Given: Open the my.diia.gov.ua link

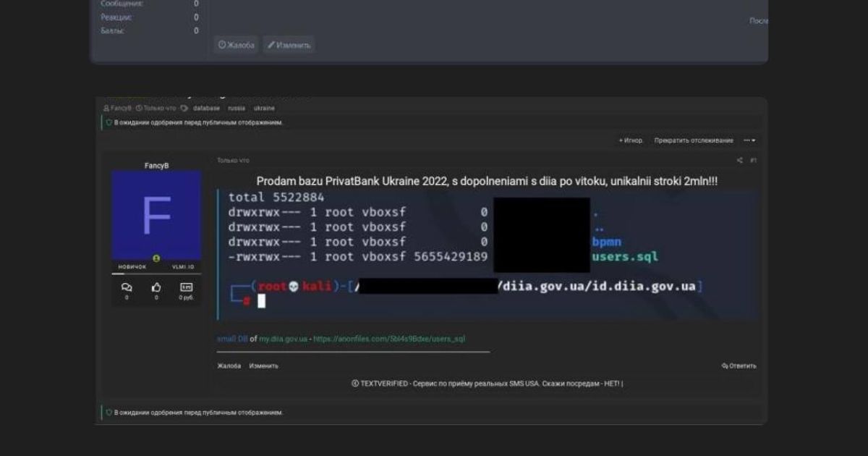Looking at the screenshot, I should 284,338.
